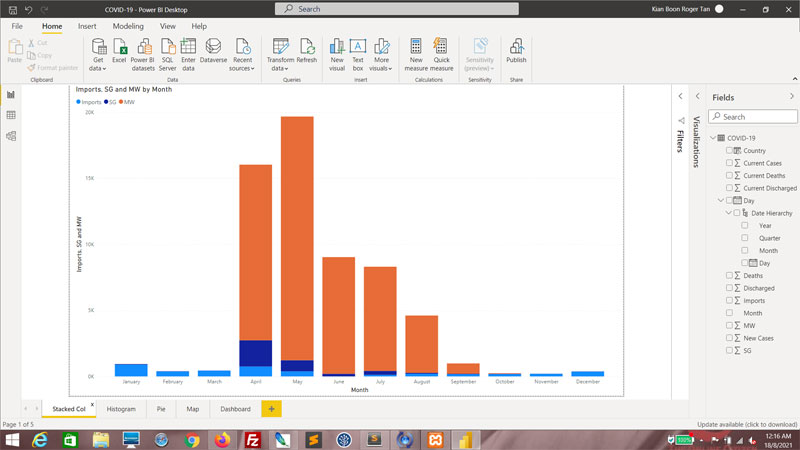Open FileZilla from the taskbar
This screenshot has width=800, height=450.
click(x=253, y=440)
